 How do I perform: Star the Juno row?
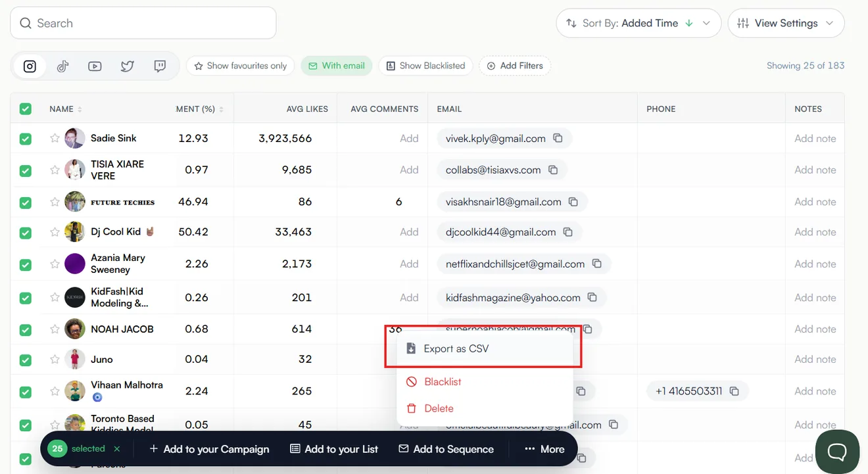point(55,359)
